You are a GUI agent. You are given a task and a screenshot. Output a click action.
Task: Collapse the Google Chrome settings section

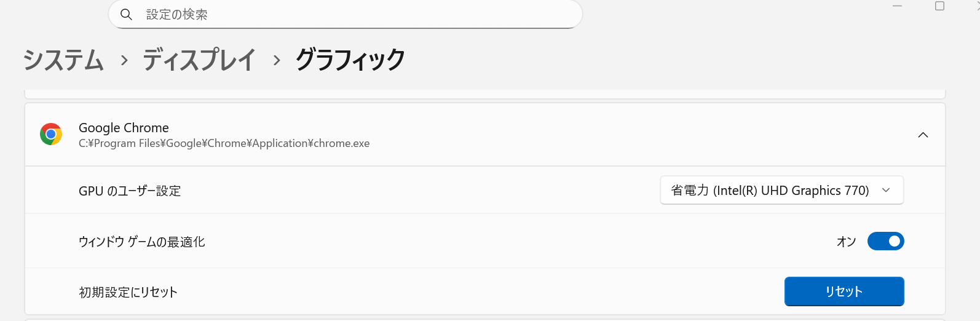coord(923,135)
